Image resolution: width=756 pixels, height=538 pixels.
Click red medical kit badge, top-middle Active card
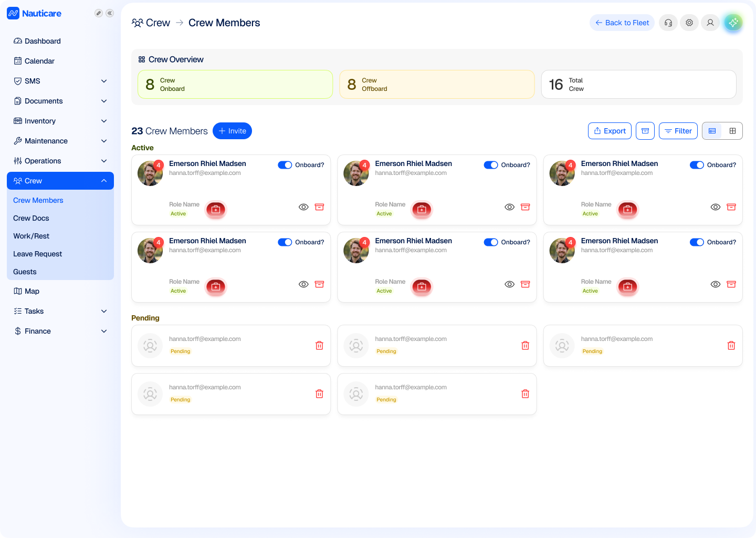(422, 210)
